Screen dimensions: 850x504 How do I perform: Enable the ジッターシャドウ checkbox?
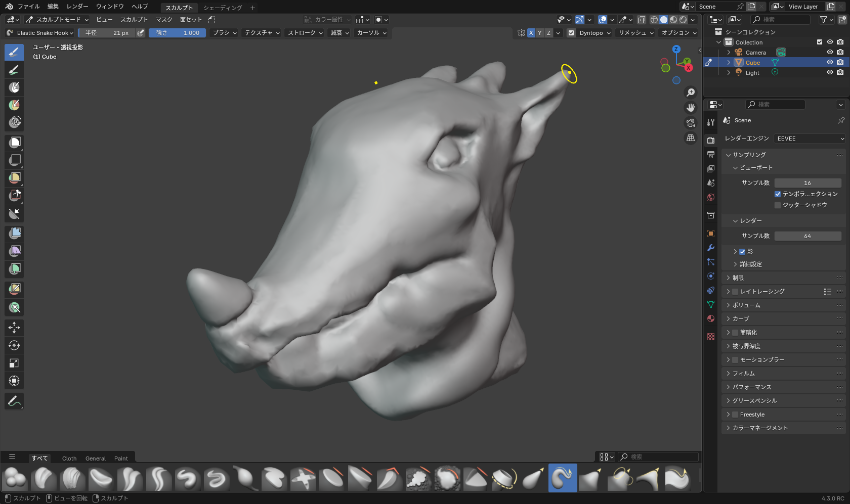pos(778,205)
